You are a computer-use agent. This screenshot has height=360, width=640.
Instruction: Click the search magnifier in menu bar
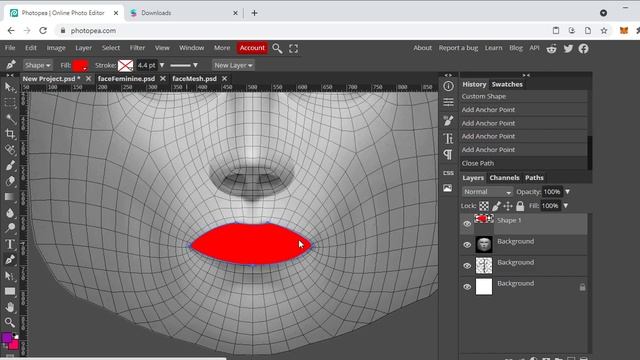pos(277,48)
